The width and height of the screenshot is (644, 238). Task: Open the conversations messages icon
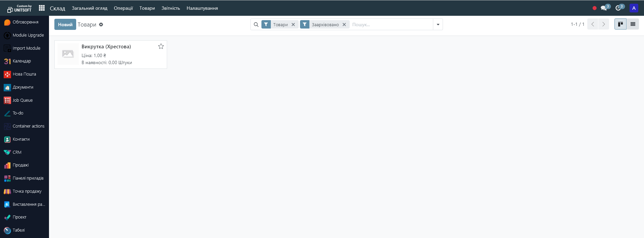click(604, 8)
